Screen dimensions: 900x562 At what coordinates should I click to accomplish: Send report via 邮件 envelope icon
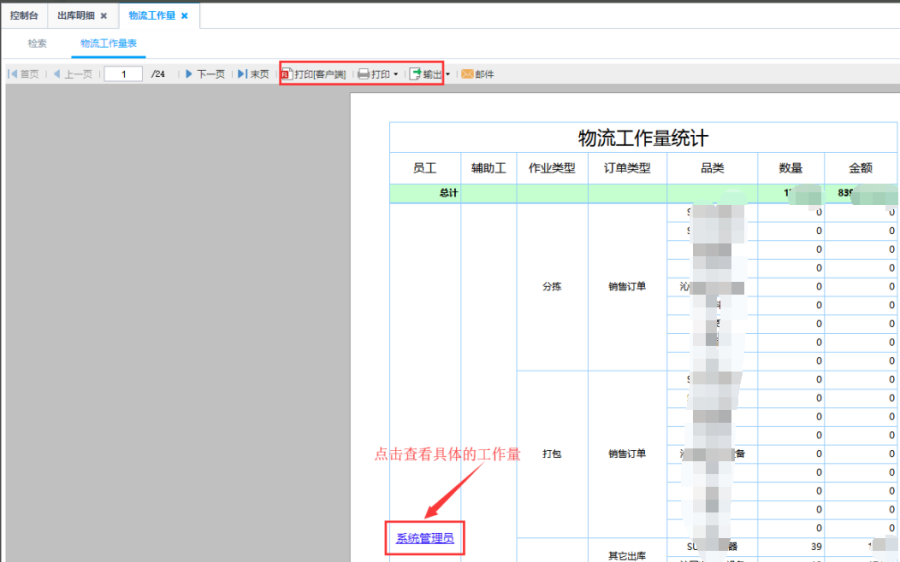(x=466, y=74)
